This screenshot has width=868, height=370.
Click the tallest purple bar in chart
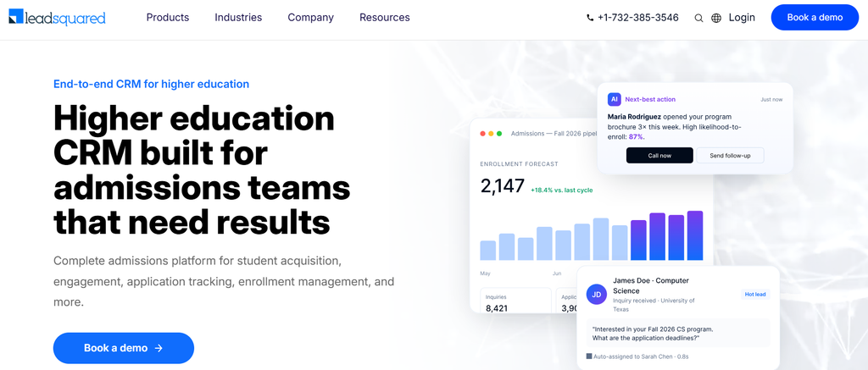[695, 235]
